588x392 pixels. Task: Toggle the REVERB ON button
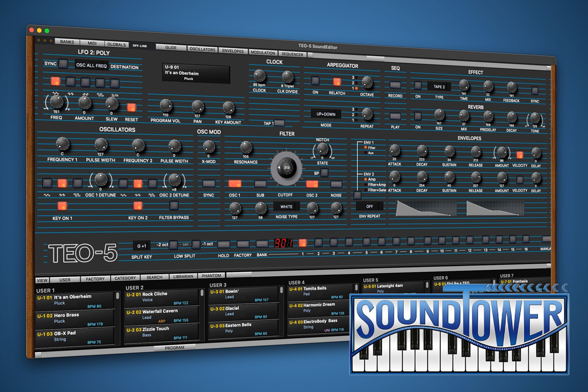(418, 116)
